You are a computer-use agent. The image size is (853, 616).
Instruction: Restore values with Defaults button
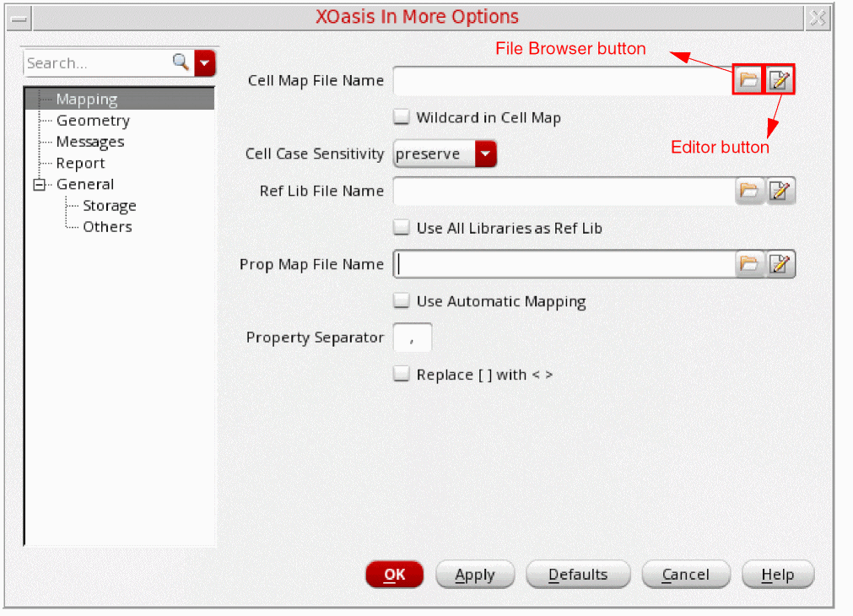point(578,574)
